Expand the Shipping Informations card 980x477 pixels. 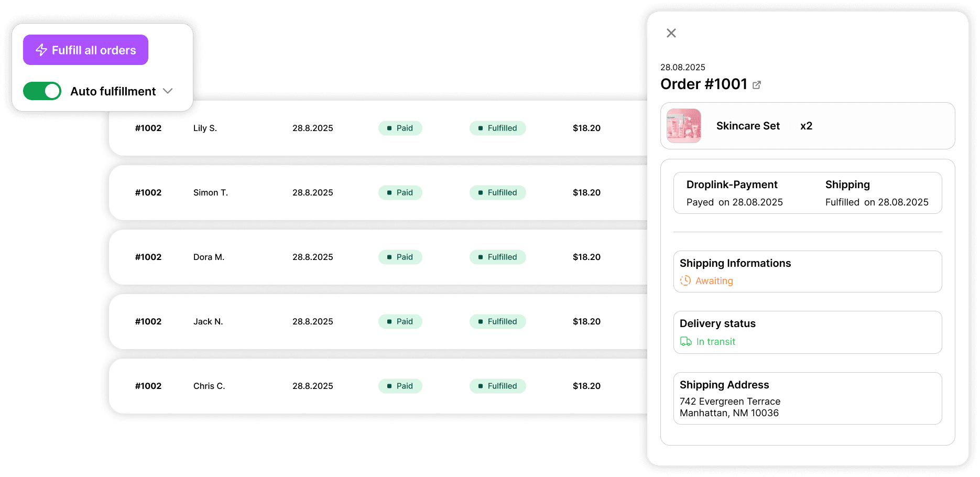tap(807, 272)
